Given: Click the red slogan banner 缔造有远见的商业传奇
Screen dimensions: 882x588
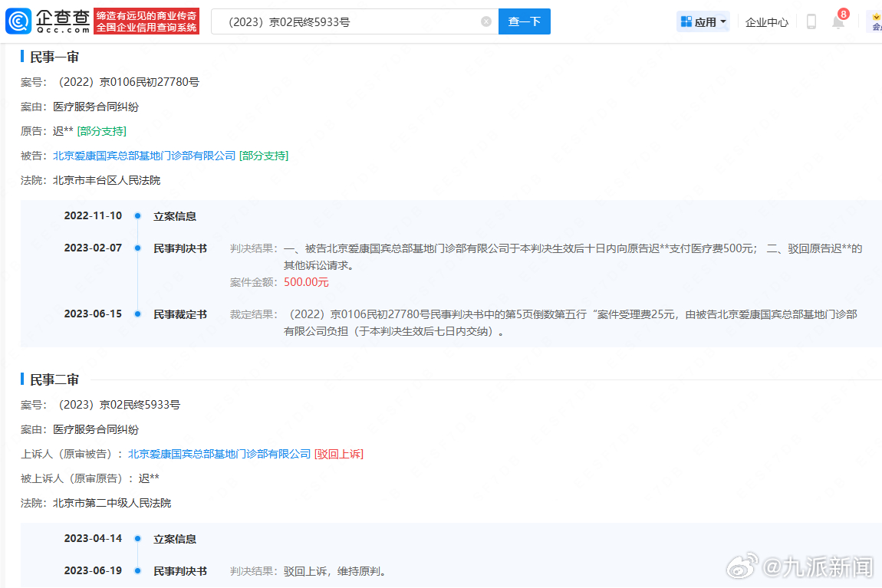Looking at the screenshot, I should point(146,21).
